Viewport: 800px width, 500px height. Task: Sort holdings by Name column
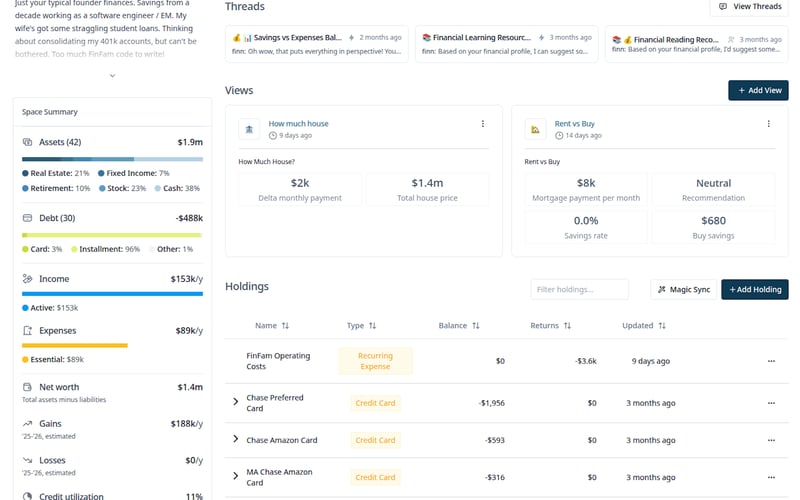click(272, 326)
